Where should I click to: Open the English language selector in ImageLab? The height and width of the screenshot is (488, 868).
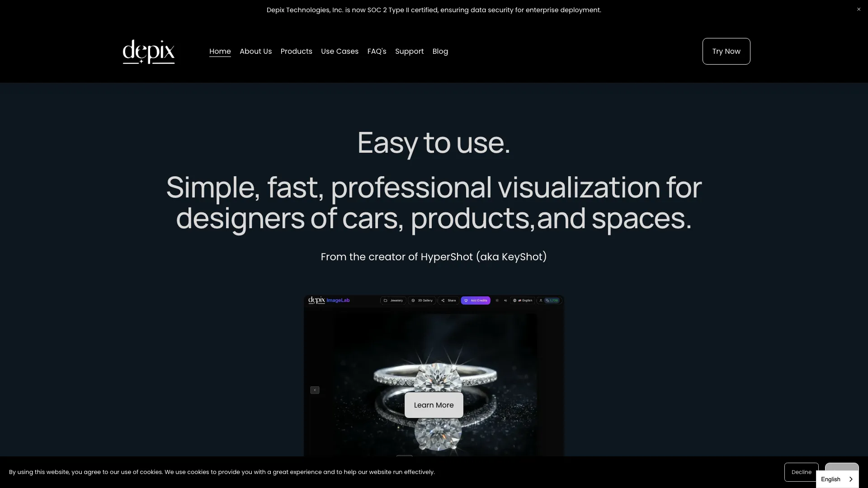(523, 300)
